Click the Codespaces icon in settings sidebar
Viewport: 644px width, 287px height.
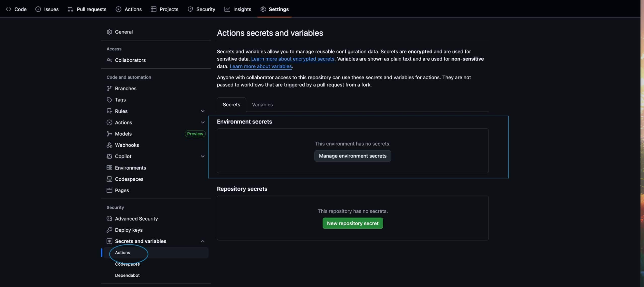pyautogui.click(x=109, y=179)
